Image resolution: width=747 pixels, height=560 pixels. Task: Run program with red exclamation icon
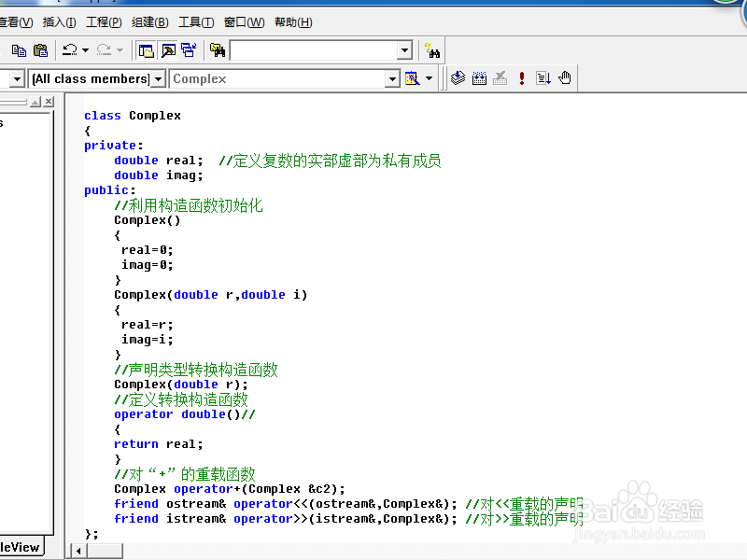tap(522, 78)
